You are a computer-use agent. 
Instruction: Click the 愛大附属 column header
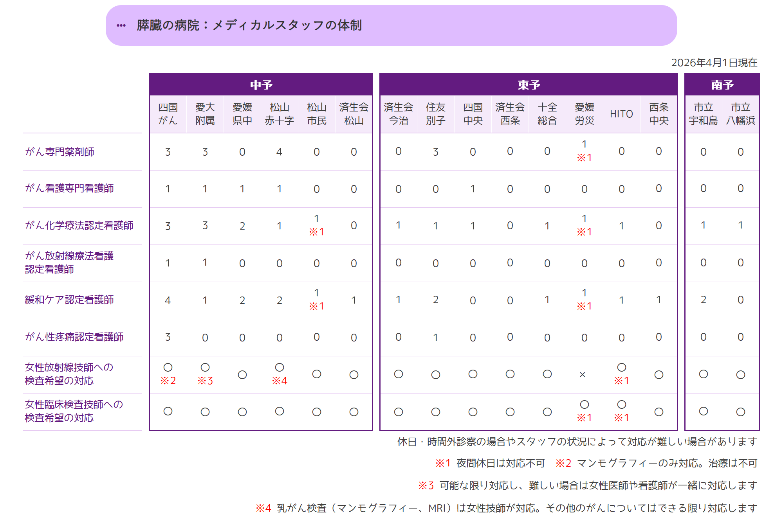coord(205,114)
